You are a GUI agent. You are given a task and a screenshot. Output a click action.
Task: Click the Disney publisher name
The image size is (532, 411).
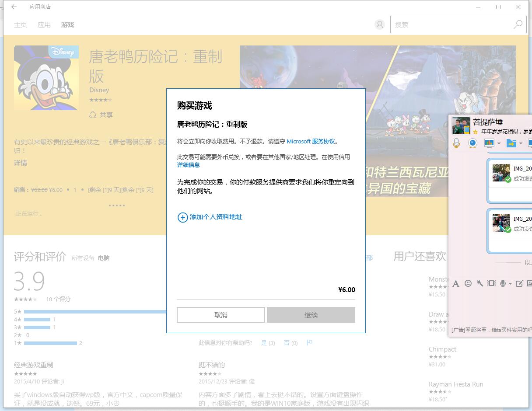pos(99,90)
